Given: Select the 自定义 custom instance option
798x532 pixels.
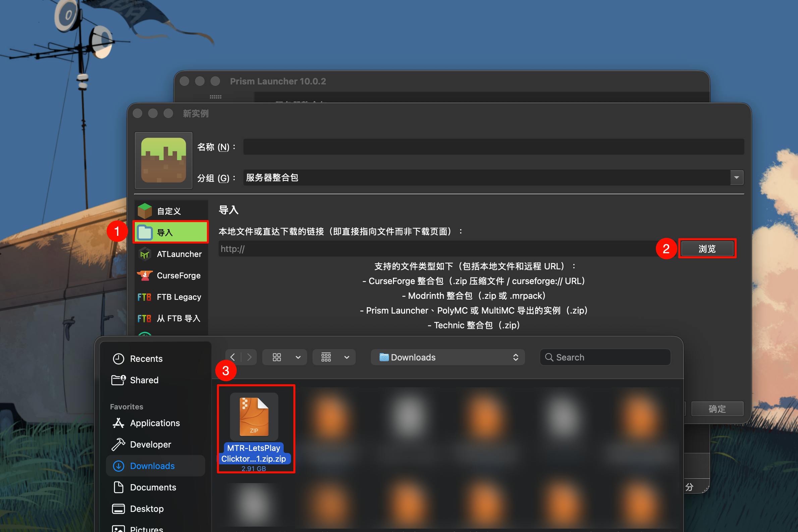Looking at the screenshot, I should tap(168, 210).
